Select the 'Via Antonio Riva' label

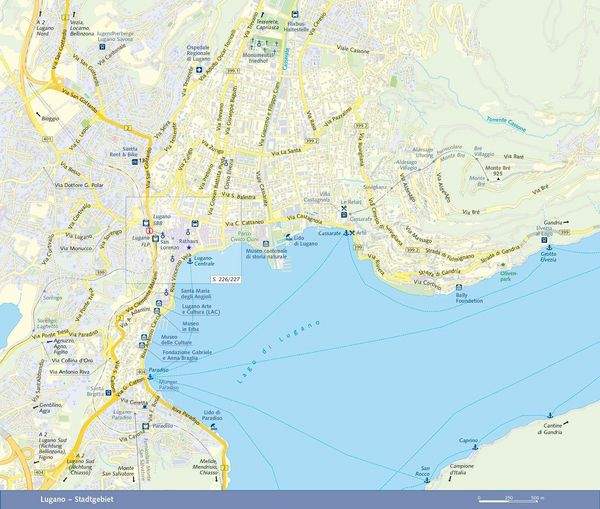pos(69,372)
